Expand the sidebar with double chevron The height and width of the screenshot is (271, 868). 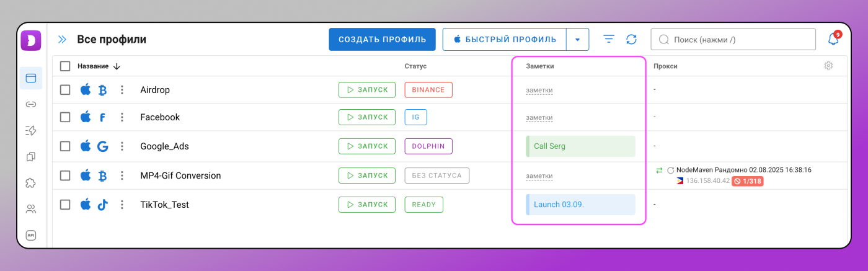(62, 40)
